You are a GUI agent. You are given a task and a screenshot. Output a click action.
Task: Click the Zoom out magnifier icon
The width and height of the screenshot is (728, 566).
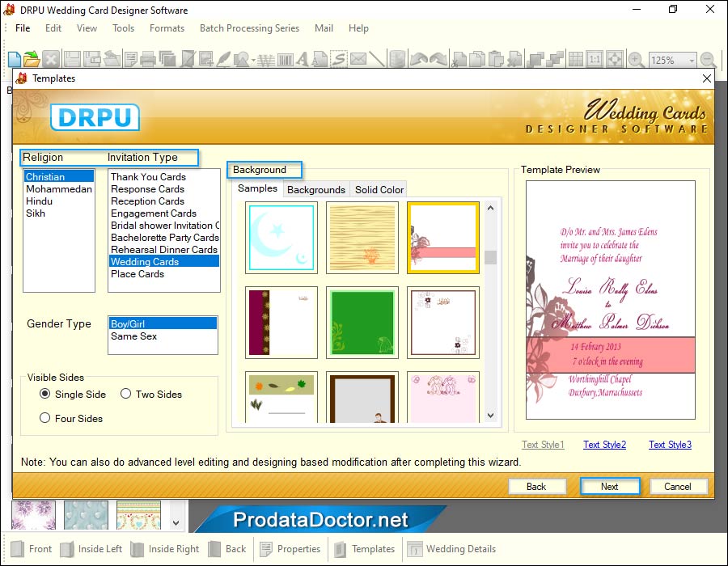point(708,59)
